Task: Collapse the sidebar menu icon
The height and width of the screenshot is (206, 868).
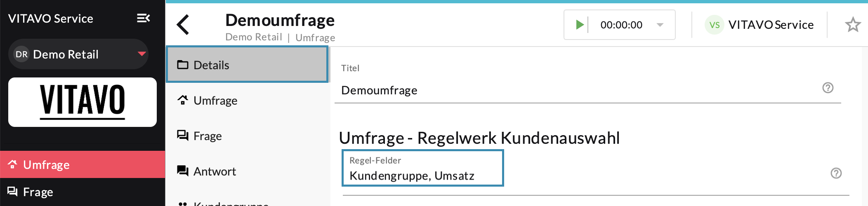Action: pos(143,18)
